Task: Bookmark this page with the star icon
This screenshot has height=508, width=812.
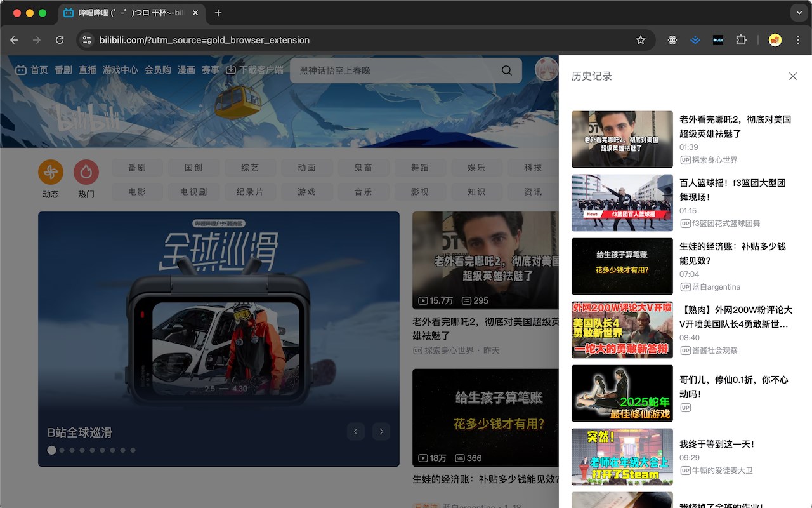Action: coord(641,40)
